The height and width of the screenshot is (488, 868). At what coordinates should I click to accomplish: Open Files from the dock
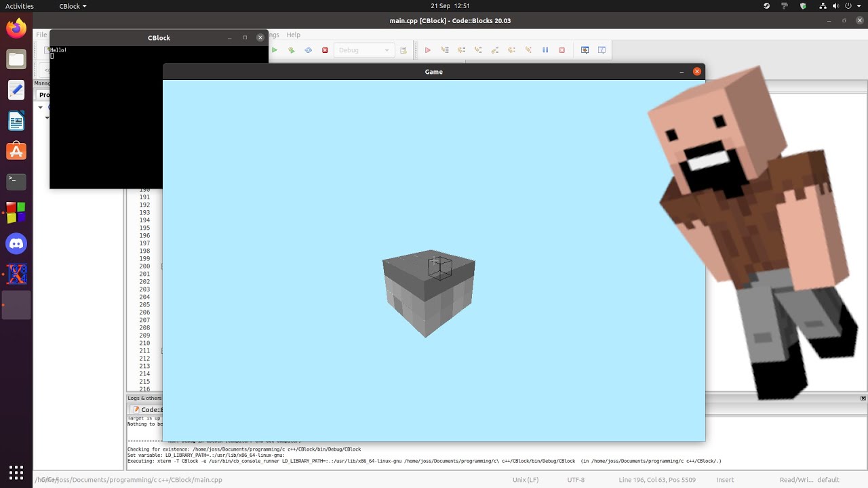pos(16,59)
